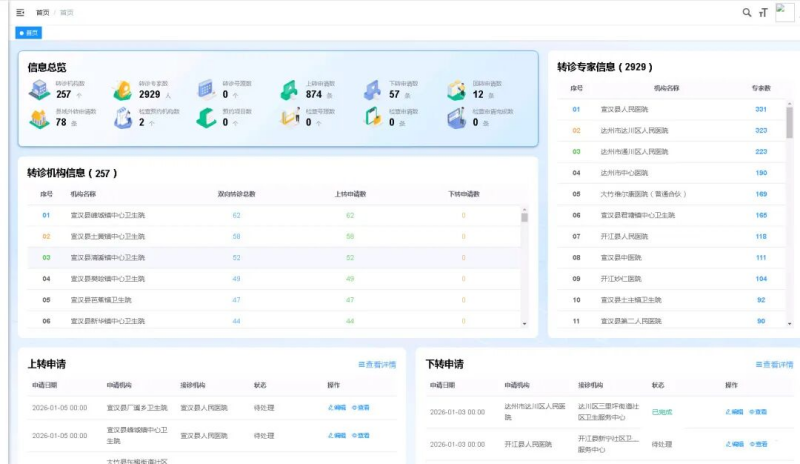Open search via the magnifier icon
This screenshot has height=464, width=800.
click(x=746, y=13)
